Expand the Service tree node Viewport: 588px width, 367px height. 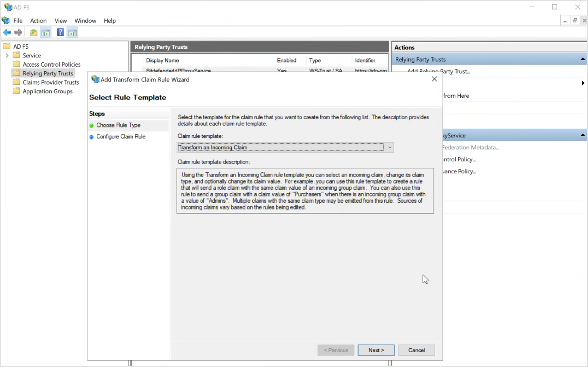(7, 55)
